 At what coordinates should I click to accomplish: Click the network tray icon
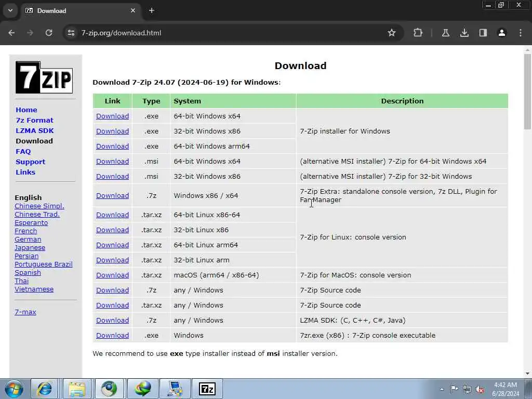(467, 389)
